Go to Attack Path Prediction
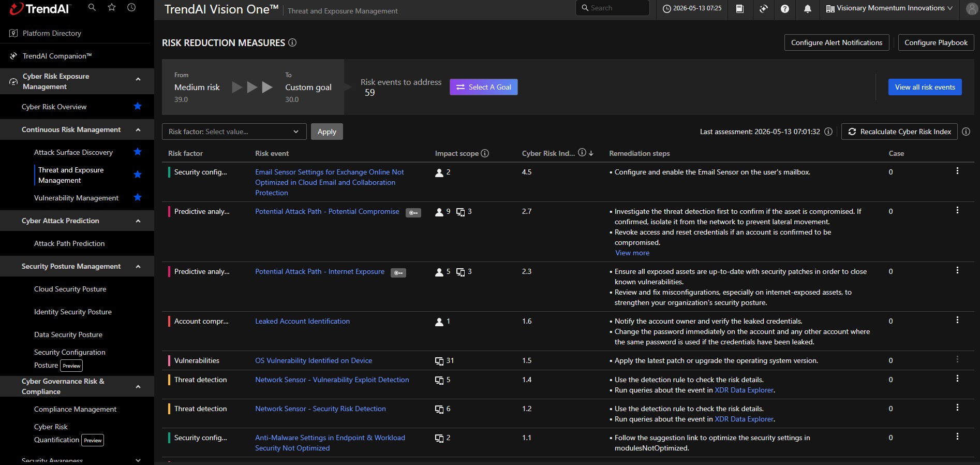The image size is (980, 465). click(x=69, y=243)
